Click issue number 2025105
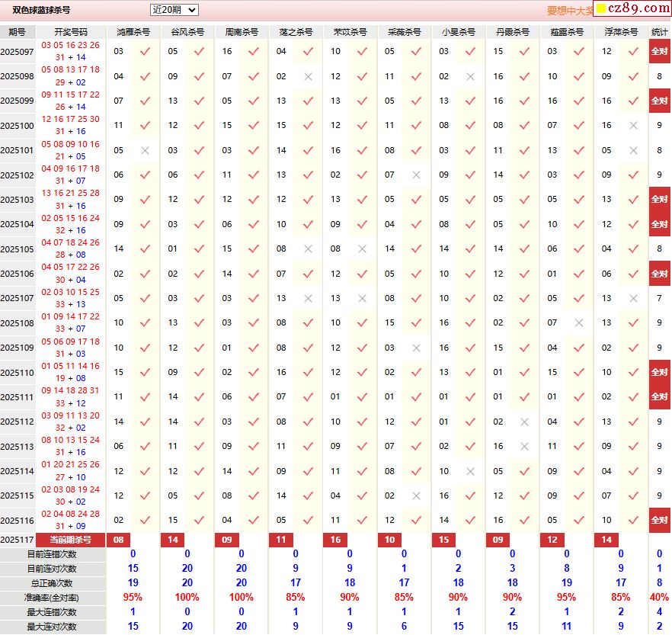This screenshot has width=672, height=635. tap(17, 249)
